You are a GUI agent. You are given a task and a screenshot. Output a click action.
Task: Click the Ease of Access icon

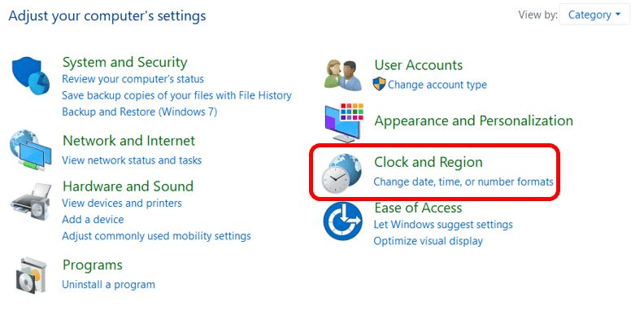click(x=342, y=221)
